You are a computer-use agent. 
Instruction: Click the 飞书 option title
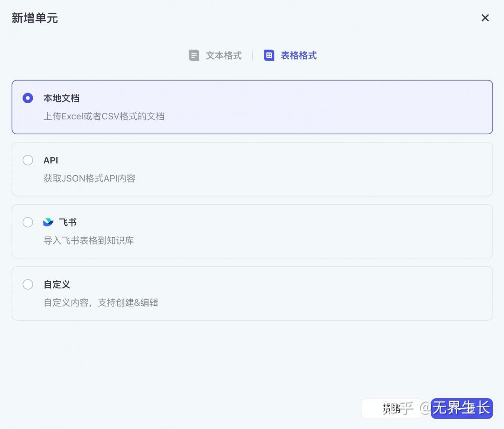(68, 222)
